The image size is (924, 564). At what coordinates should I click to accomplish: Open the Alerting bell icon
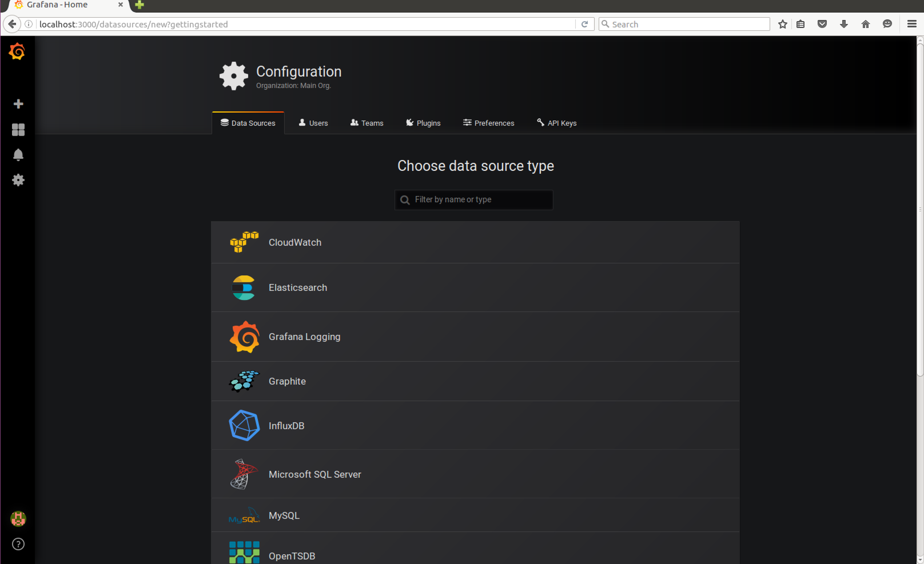(18, 155)
